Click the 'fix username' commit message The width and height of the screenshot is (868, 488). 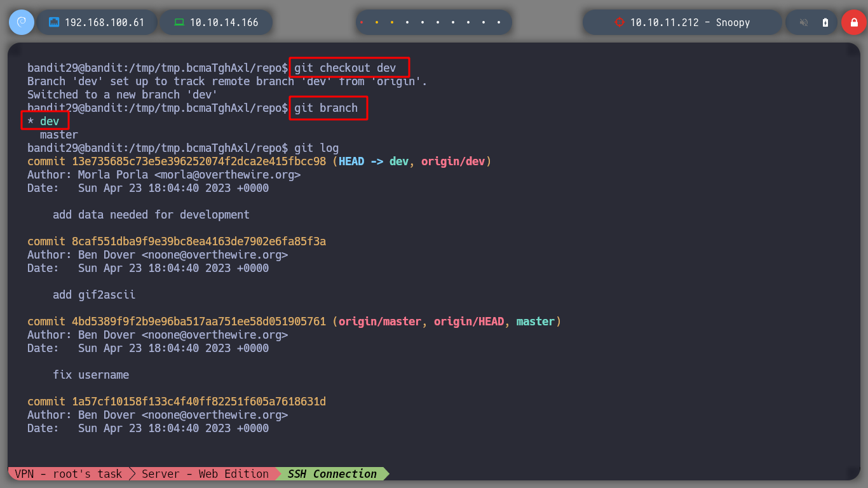pyautogui.click(x=91, y=375)
